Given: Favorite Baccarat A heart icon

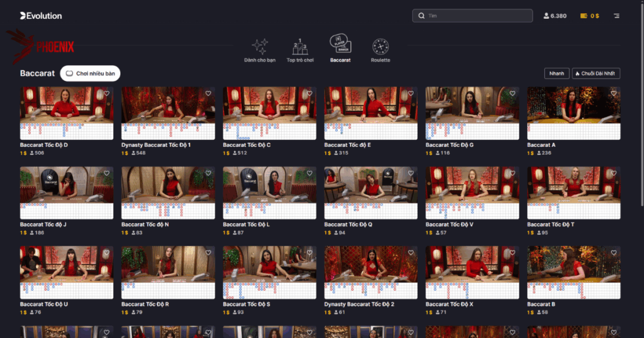Looking at the screenshot, I should [614, 94].
